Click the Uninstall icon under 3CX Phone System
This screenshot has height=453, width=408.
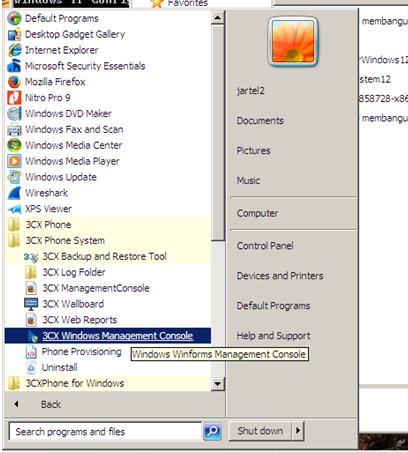(31, 368)
